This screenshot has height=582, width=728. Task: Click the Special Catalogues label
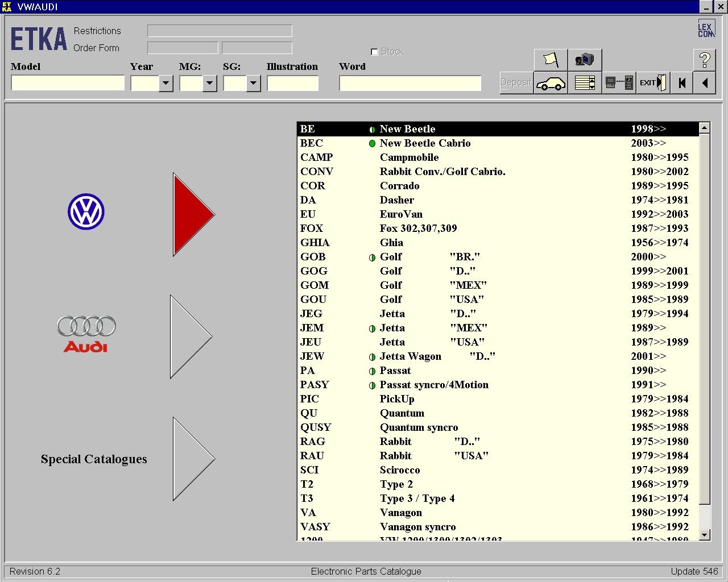(x=94, y=459)
